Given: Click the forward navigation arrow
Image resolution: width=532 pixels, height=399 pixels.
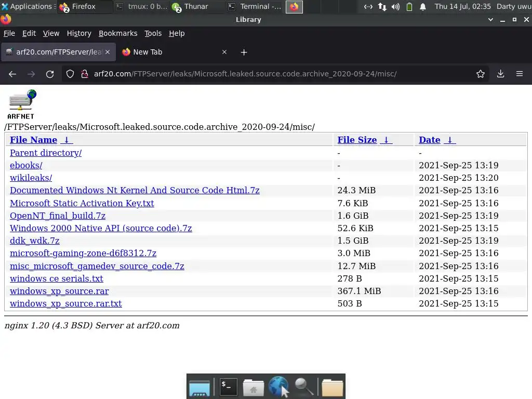Looking at the screenshot, I should (31, 74).
